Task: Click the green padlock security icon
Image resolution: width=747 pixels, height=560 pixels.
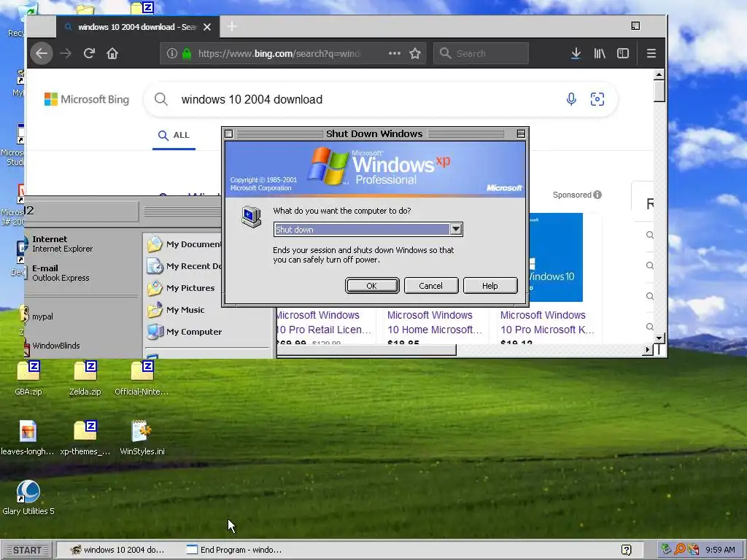Action: pos(187,53)
